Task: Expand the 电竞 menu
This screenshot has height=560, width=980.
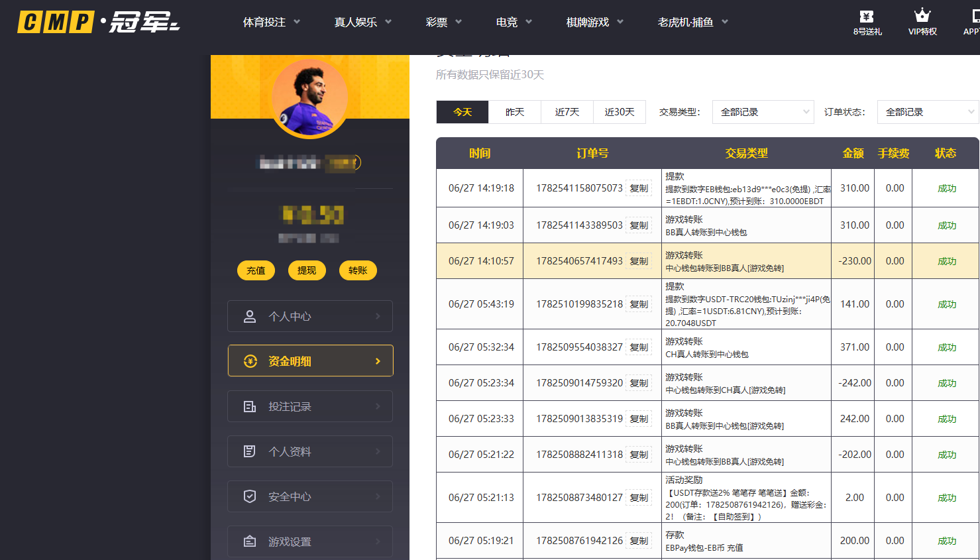Action: [514, 23]
